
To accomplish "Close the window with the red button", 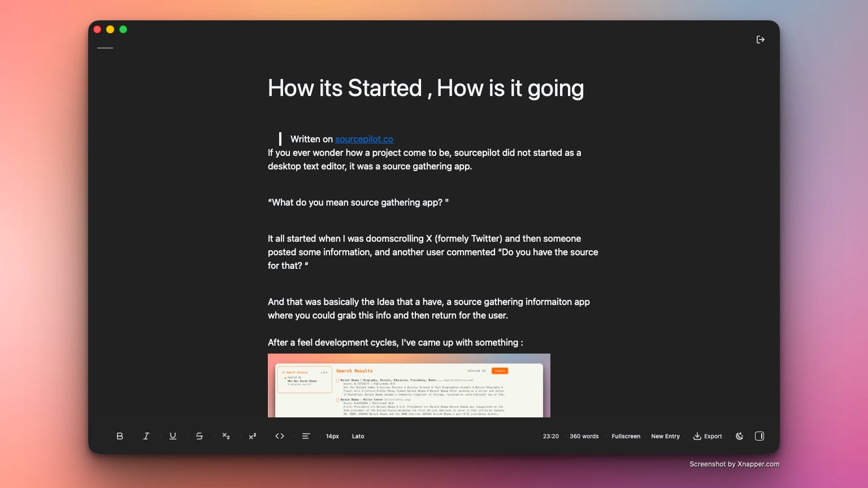I will (x=97, y=29).
